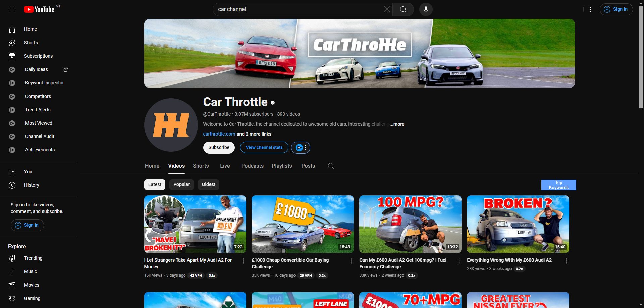Subscribe to Car Throttle
This screenshot has width=644, height=308.
pos(219,148)
